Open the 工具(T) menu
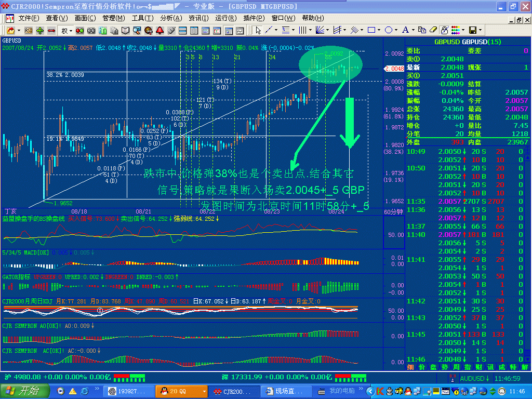 142,18
